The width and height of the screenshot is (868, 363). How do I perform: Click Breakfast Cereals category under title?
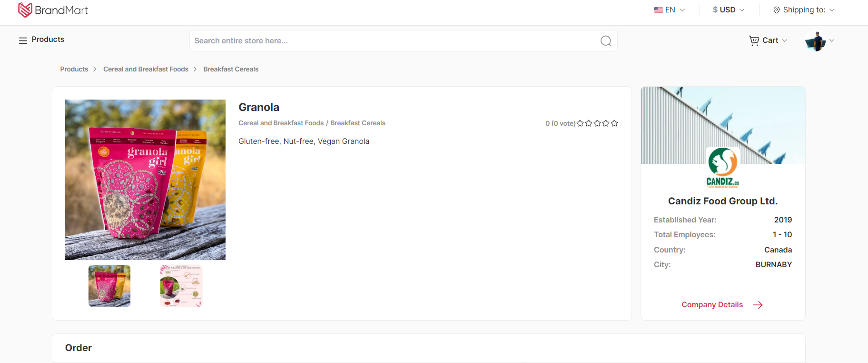click(358, 123)
